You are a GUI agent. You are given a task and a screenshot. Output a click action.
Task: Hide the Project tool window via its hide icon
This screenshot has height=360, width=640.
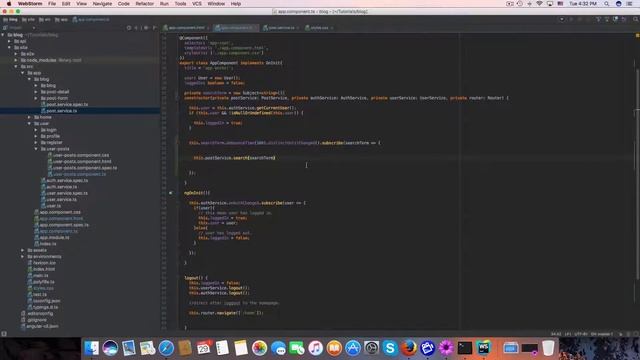(x=154, y=28)
